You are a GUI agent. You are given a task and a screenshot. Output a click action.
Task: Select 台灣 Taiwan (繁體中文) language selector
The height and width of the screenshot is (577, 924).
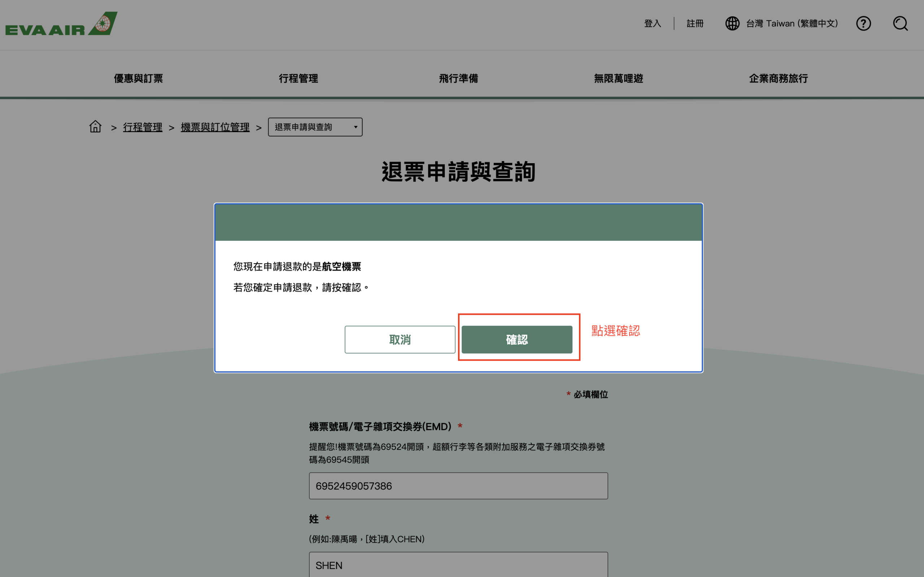coord(792,24)
